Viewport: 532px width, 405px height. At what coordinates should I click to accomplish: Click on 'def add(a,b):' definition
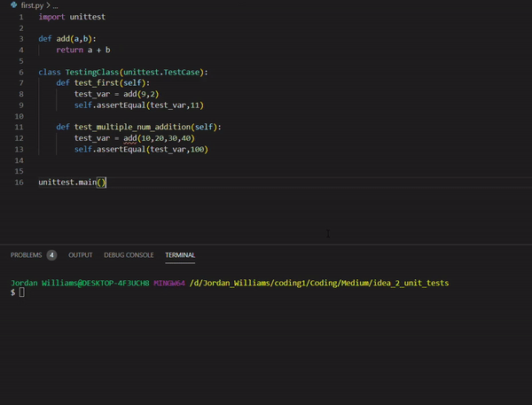(x=67, y=39)
